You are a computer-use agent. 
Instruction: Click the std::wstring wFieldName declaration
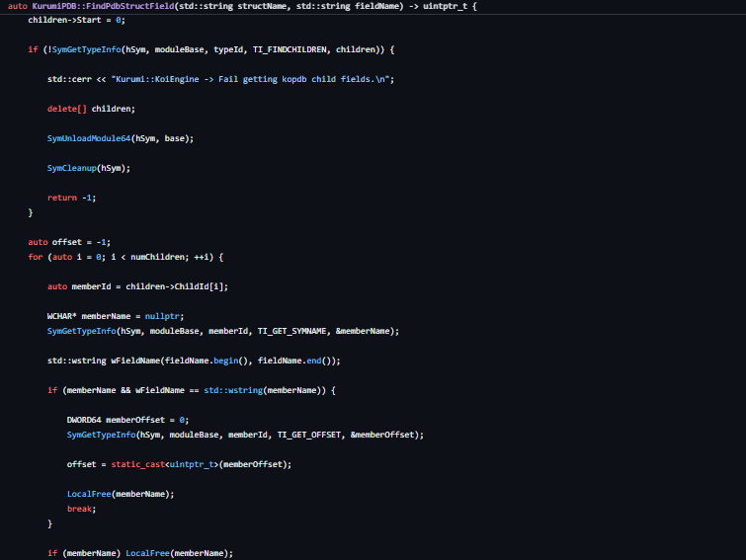194,360
